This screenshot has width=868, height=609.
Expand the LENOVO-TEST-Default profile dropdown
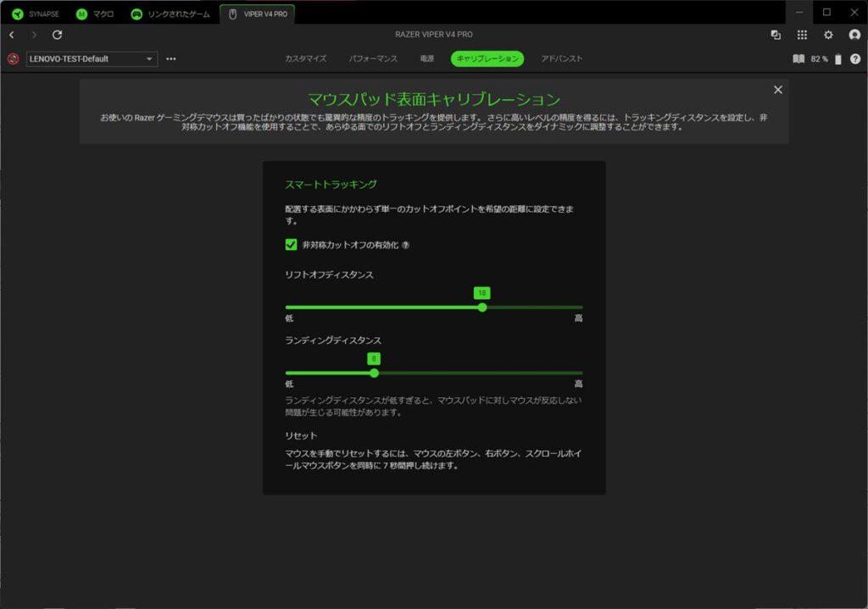click(149, 59)
